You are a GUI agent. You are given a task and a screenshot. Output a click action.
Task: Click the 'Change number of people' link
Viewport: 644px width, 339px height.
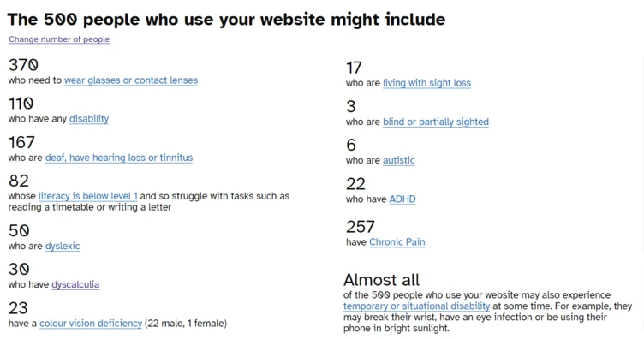click(59, 39)
